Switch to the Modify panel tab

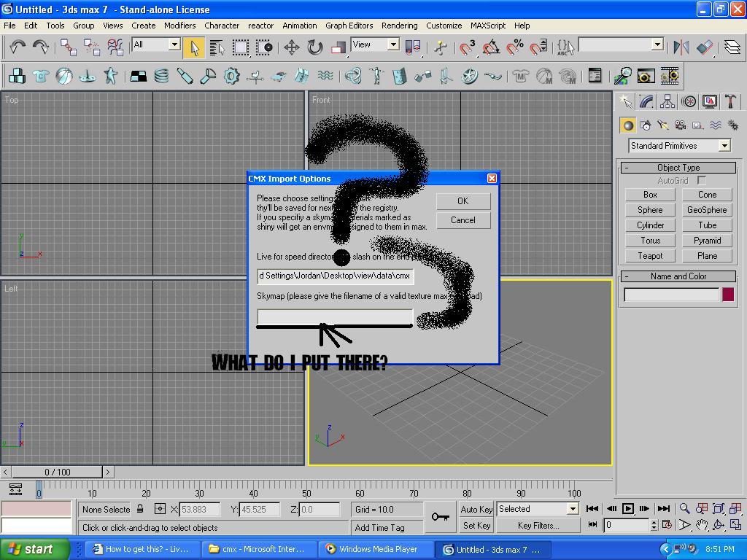point(646,101)
